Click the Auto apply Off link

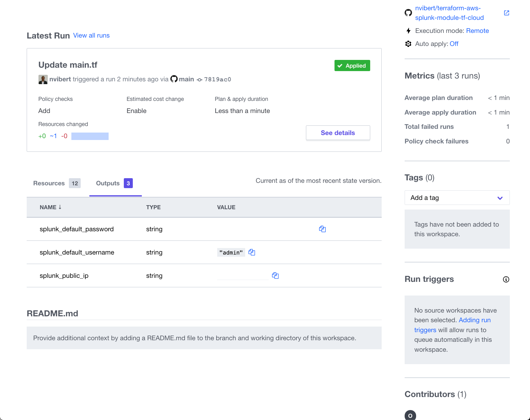[x=454, y=44]
